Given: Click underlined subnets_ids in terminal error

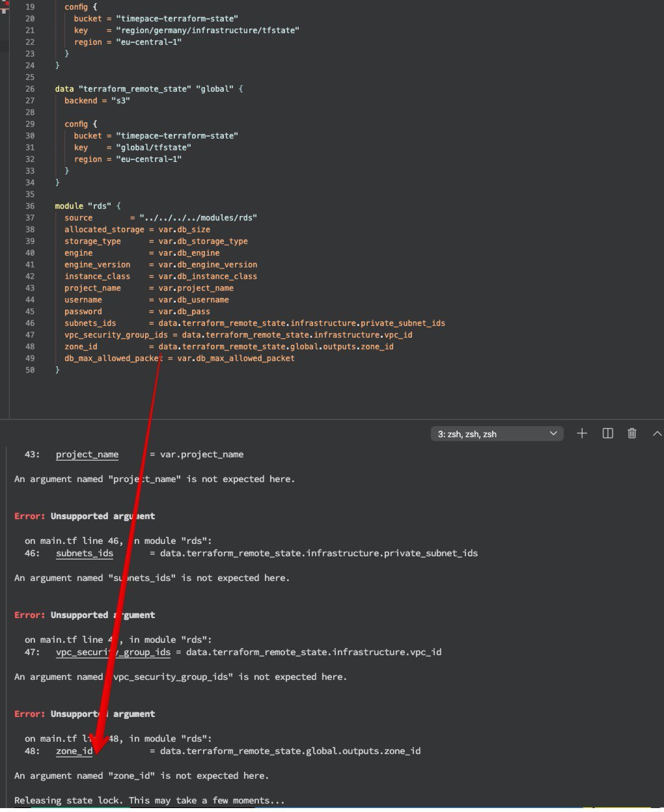Looking at the screenshot, I should coord(85,553).
